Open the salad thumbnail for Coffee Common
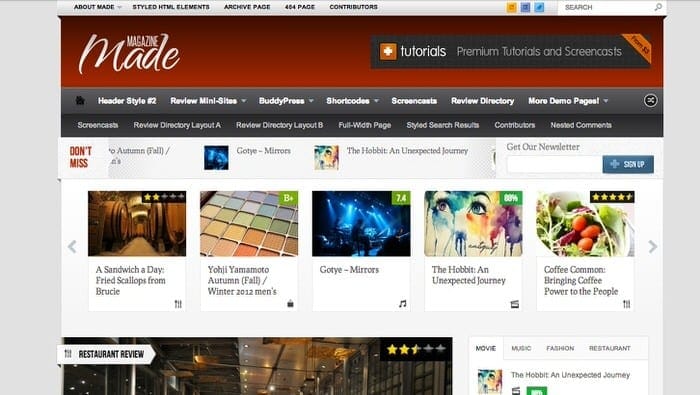 pos(585,224)
